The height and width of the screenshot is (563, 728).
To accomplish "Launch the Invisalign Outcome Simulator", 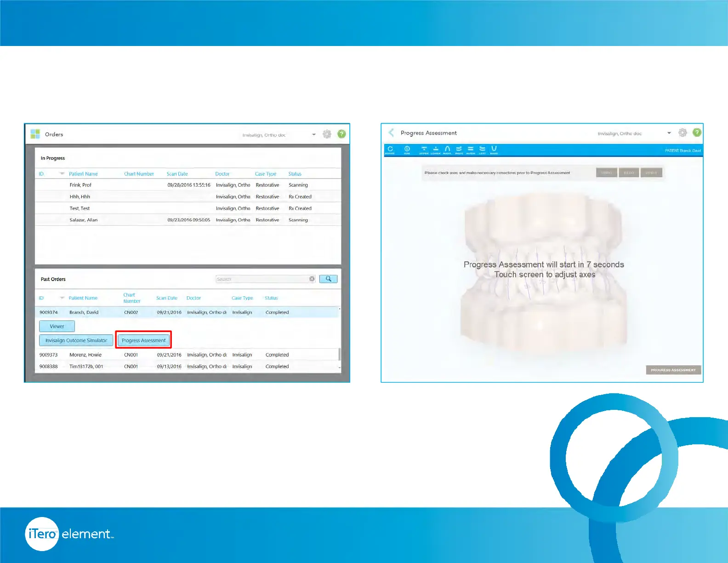I will click(x=76, y=340).
